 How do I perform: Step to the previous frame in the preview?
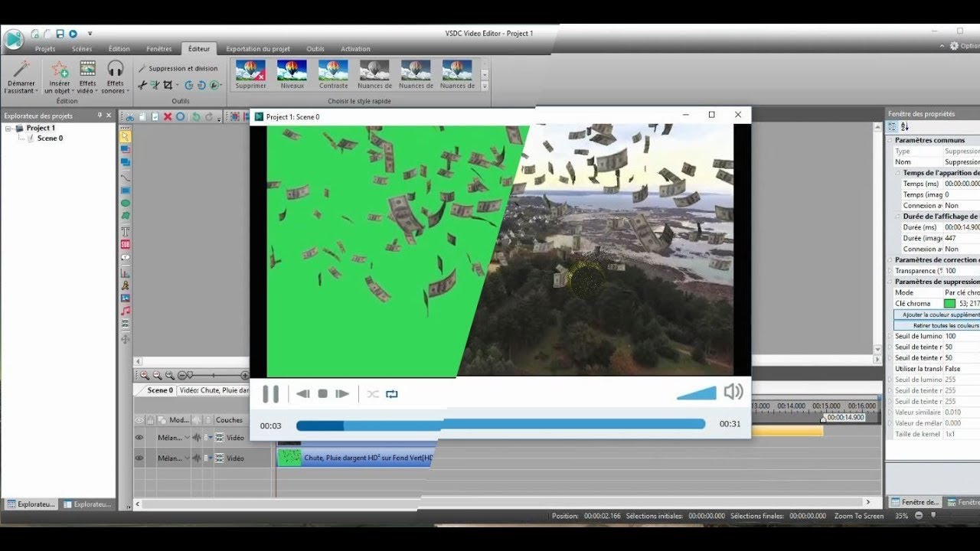pos(303,394)
